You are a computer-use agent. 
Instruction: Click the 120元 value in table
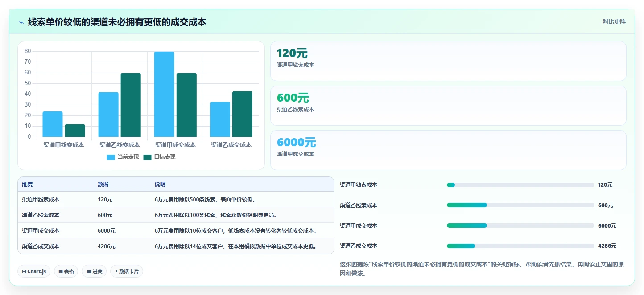[x=105, y=200]
